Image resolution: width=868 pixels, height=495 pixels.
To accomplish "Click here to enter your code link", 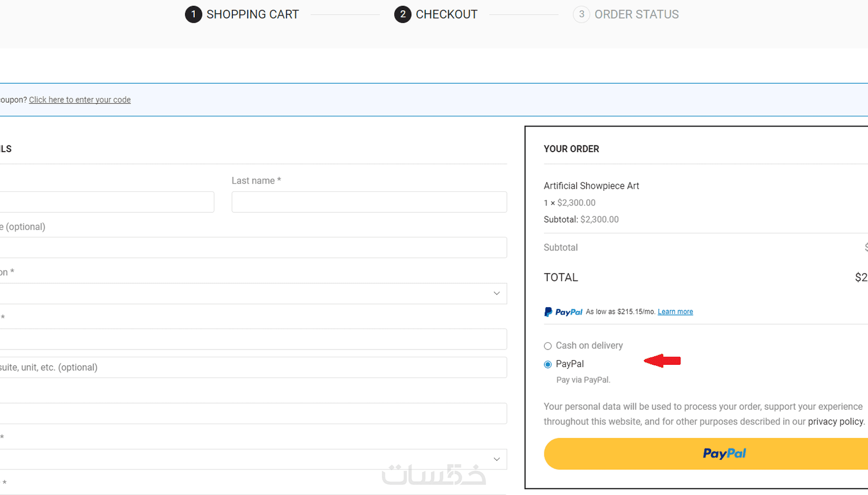I will point(80,100).
